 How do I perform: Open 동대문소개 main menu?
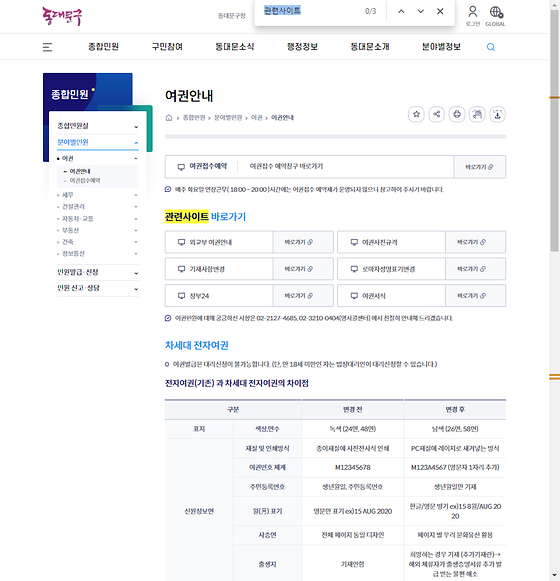(370, 47)
